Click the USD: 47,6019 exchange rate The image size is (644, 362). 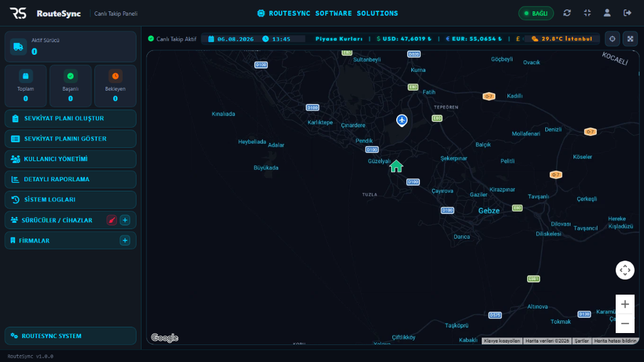pyautogui.click(x=404, y=38)
